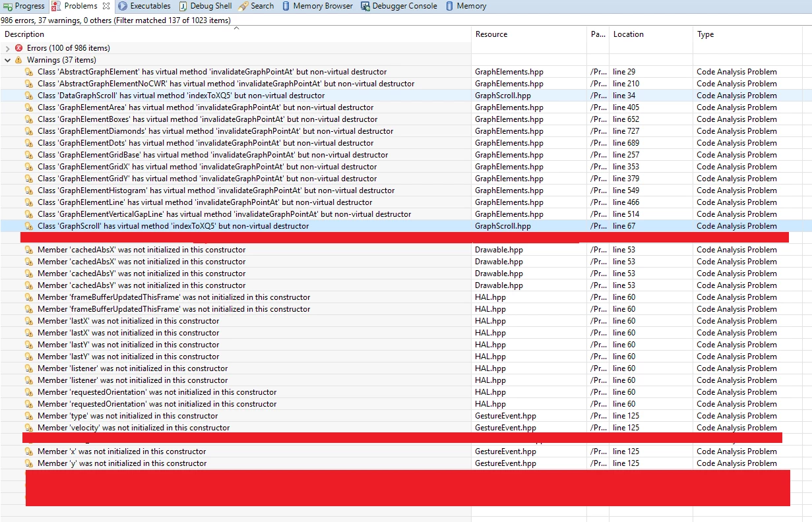Screen dimensions: 812x522
Task: Select the 'DataGraphScroll' warning row
Action: click(x=406, y=96)
